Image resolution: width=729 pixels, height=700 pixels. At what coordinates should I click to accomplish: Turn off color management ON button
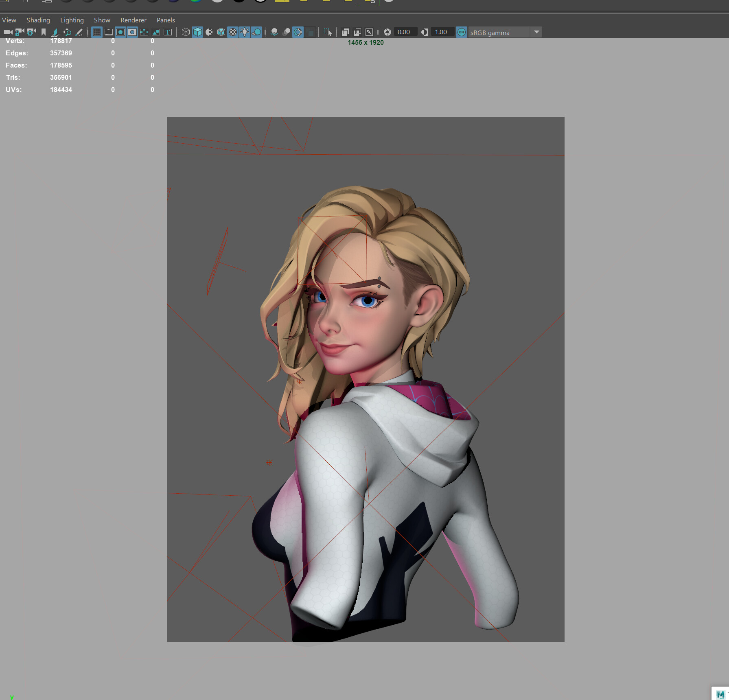[x=461, y=32]
